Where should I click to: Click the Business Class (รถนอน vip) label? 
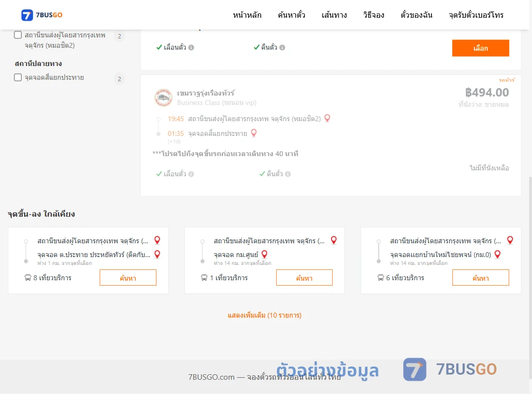click(216, 103)
